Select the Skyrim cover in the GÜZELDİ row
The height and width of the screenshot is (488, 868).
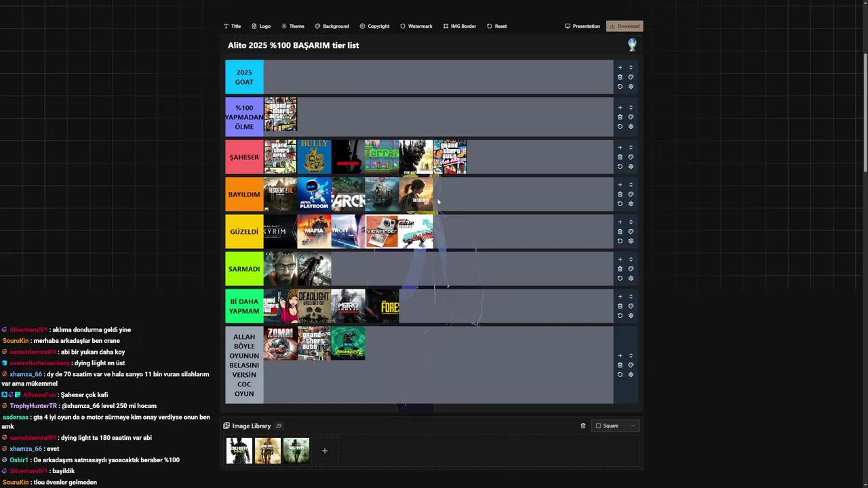click(x=281, y=232)
